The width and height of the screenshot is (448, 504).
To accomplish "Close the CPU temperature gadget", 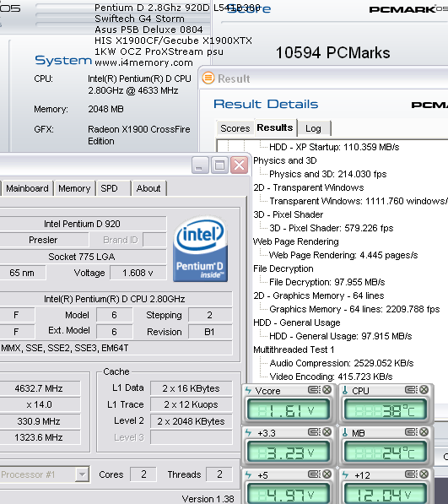I will pos(424,390).
